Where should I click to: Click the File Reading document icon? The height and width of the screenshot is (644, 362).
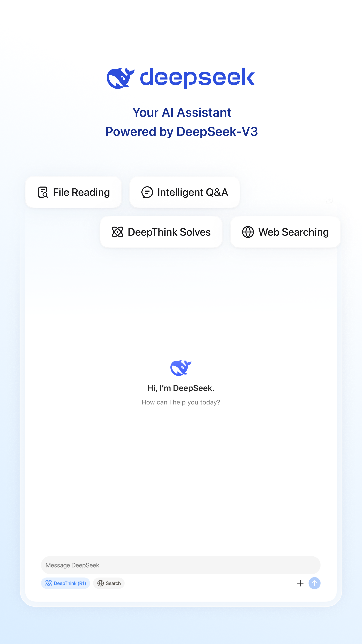click(43, 192)
